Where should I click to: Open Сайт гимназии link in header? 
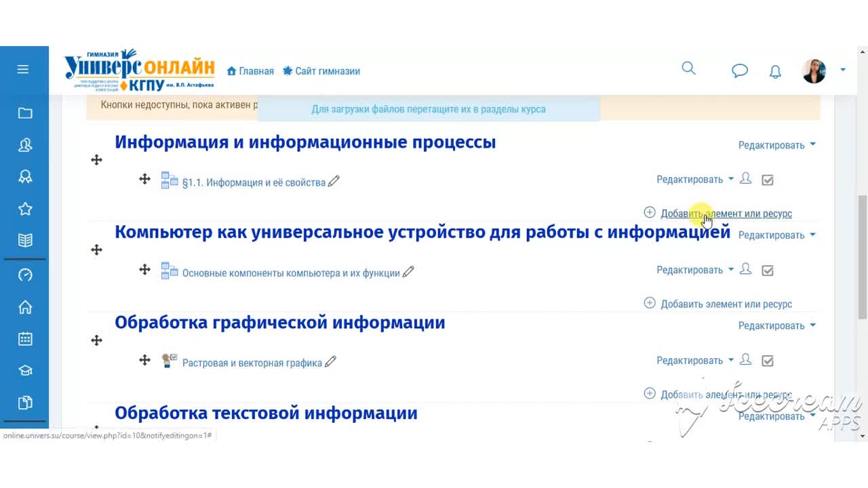321,71
